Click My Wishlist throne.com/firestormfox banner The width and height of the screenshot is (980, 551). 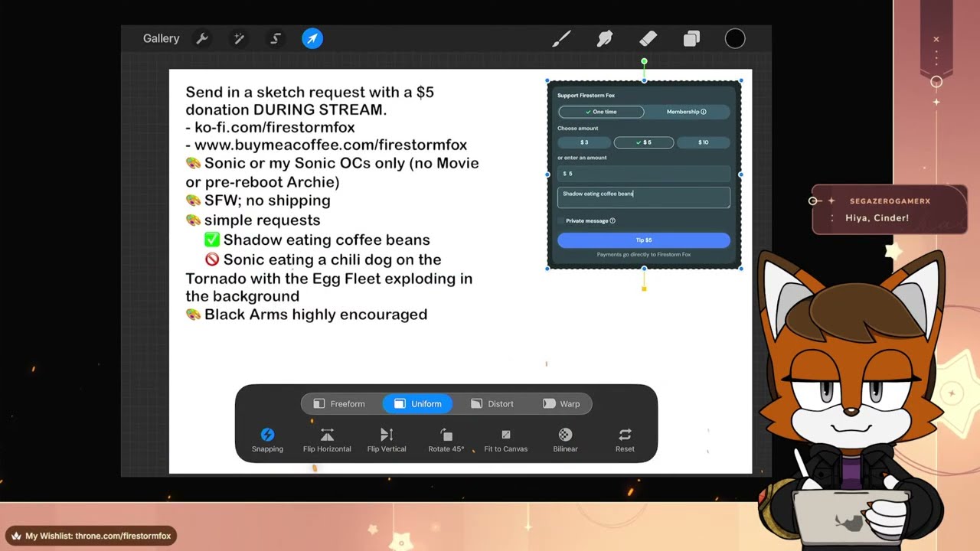[x=91, y=536]
